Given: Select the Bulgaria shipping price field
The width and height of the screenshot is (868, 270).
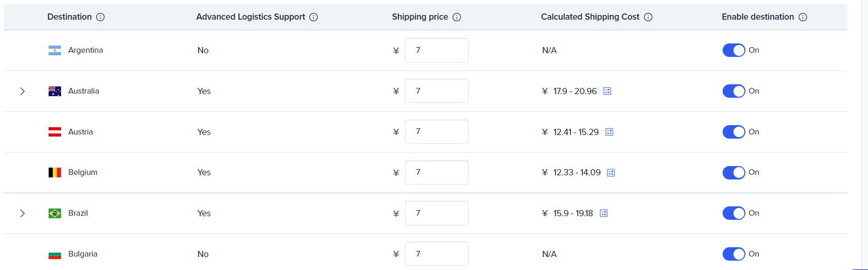Looking at the screenshot, I should point(437,254).
